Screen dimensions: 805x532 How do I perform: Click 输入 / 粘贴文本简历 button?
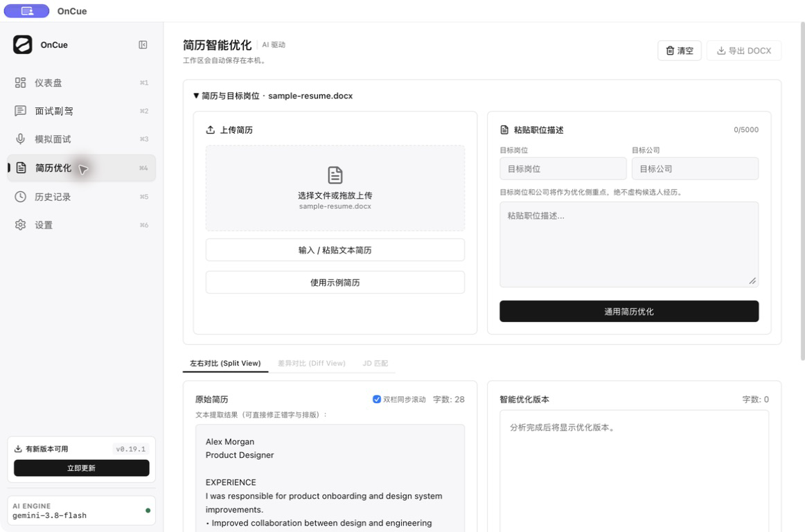335,250
